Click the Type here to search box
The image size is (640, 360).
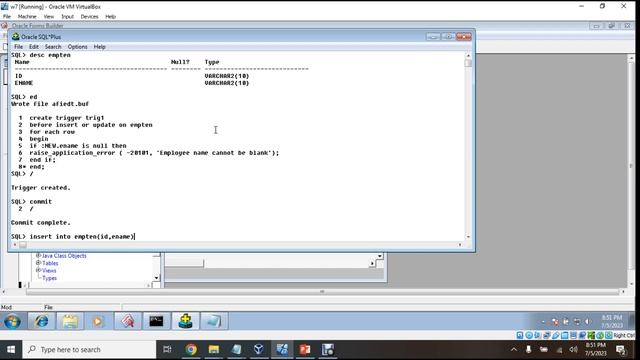point(89,350)
